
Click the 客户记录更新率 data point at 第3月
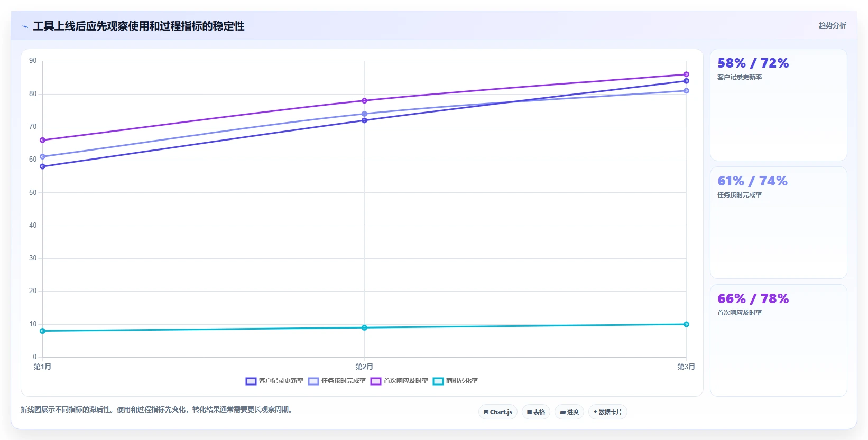point(686,81)
